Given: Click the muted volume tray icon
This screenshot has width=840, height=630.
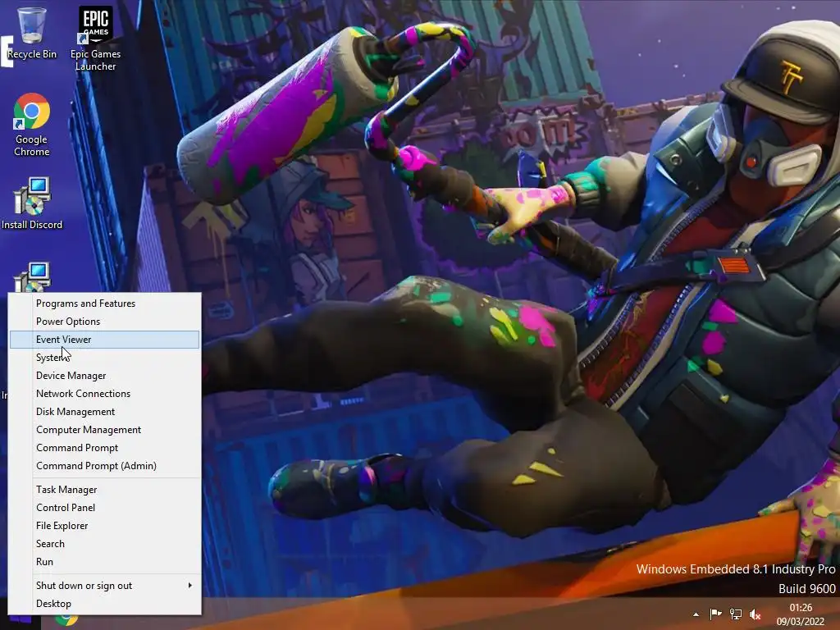Looking at the screenshot, I should tap(755, 614).
